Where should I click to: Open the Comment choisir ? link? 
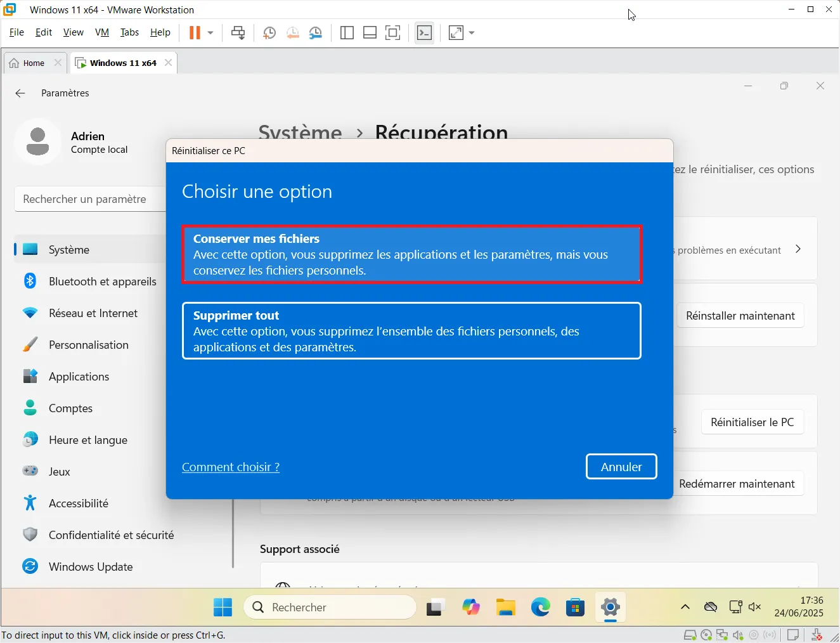pyautogui.click(x=230, y=467)
